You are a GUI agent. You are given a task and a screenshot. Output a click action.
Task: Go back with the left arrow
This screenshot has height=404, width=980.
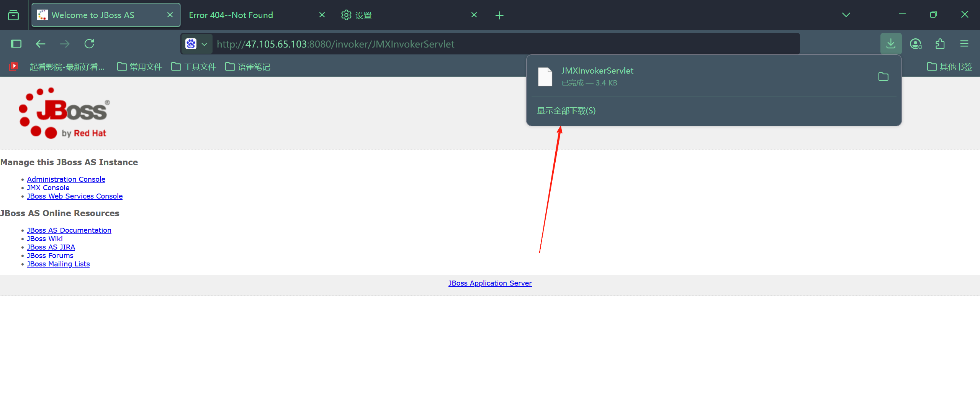(41, 44)
